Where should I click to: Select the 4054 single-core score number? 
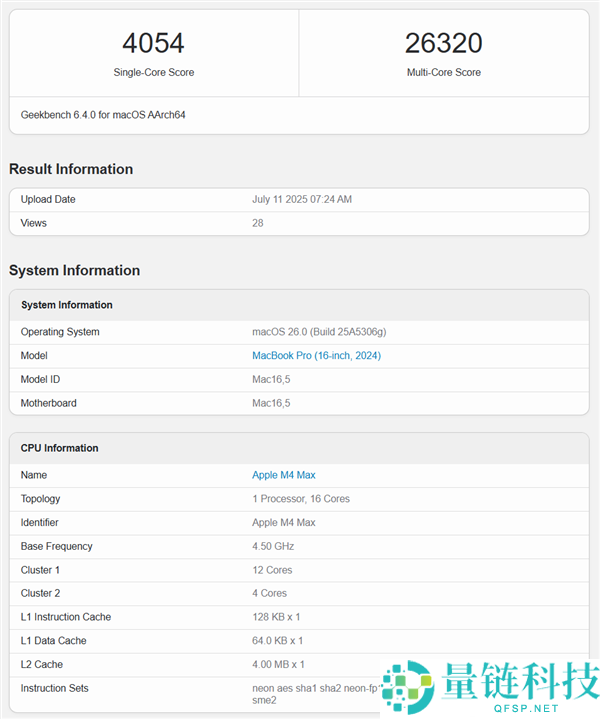[153, 43]
